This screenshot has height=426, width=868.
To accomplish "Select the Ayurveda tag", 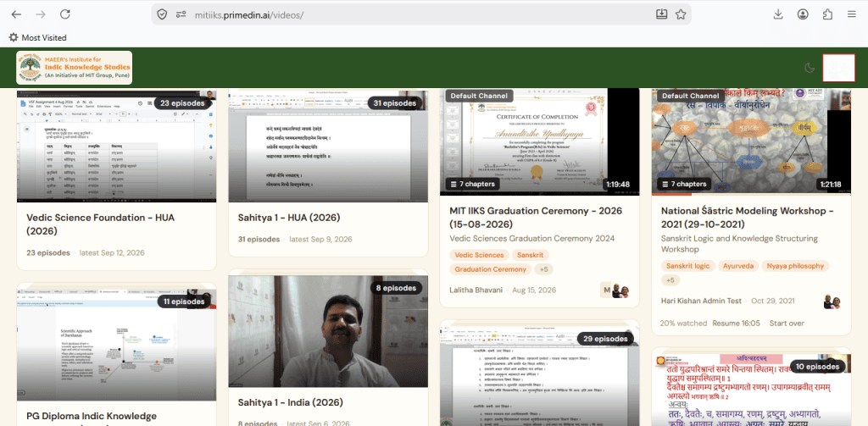I will click(738, 266).
